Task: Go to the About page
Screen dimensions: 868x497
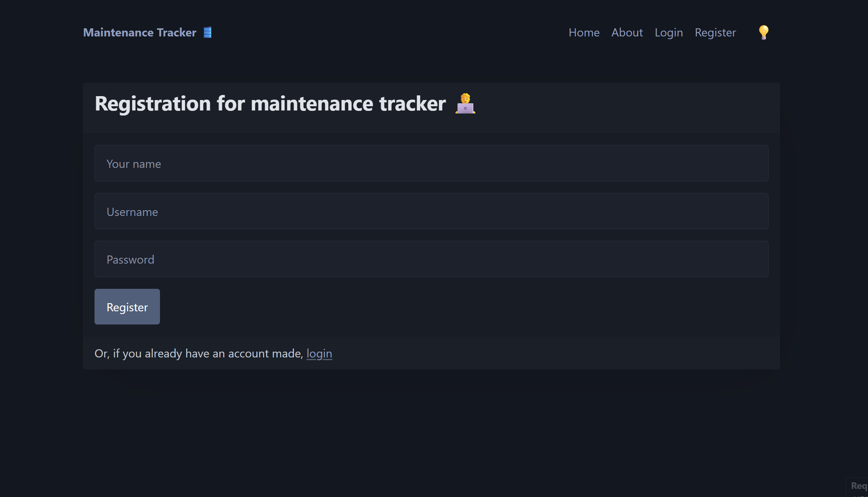Action: (627, 33)
